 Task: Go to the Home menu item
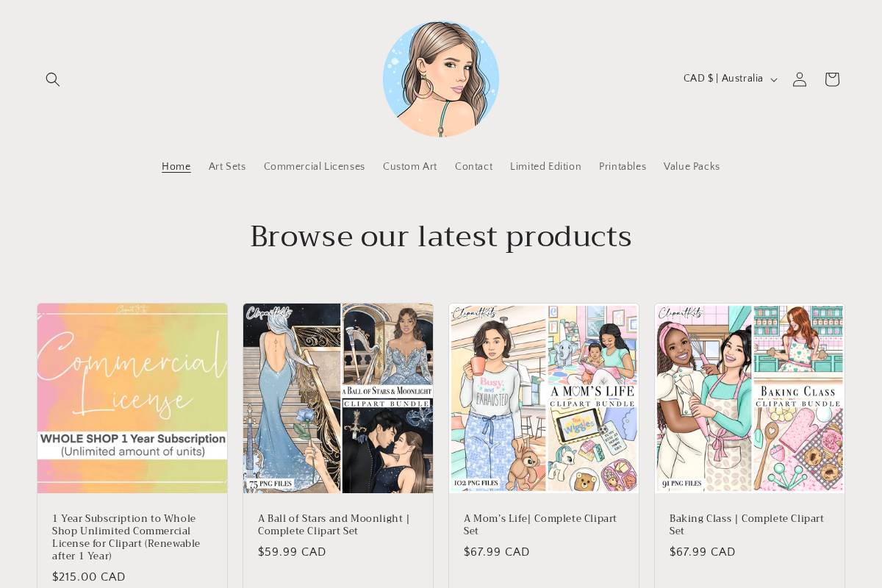(x=176, y=167)
